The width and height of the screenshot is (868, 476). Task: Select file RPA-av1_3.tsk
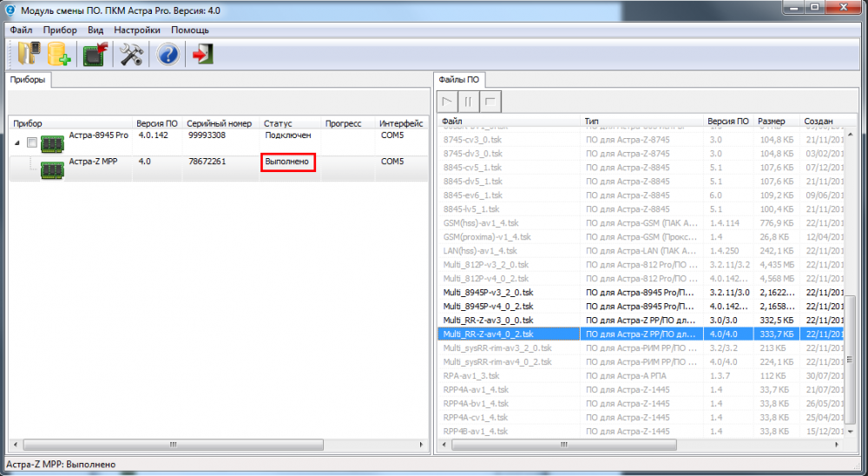tap(641, 376)
